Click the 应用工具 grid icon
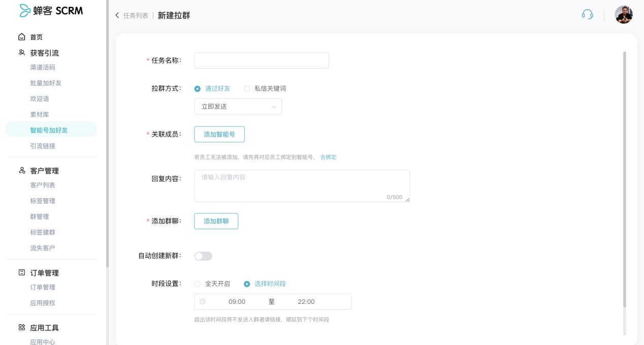Viewport: 644px width, 345px height. click(21, 327)
